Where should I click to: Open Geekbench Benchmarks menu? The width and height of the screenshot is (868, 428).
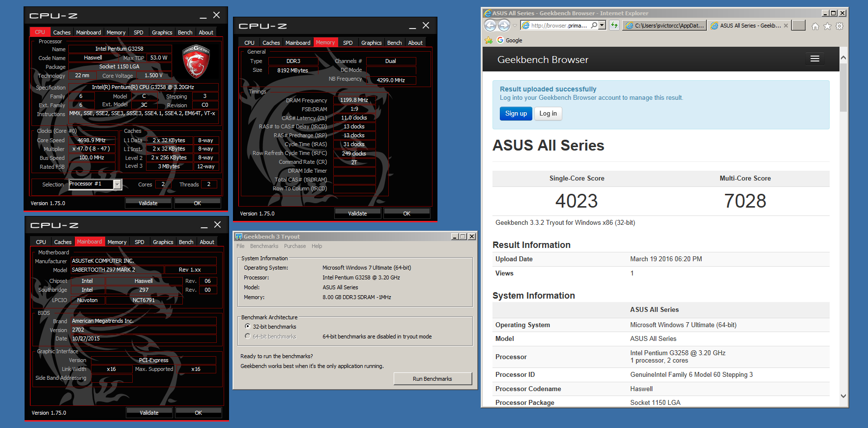(x=264, y=246)
